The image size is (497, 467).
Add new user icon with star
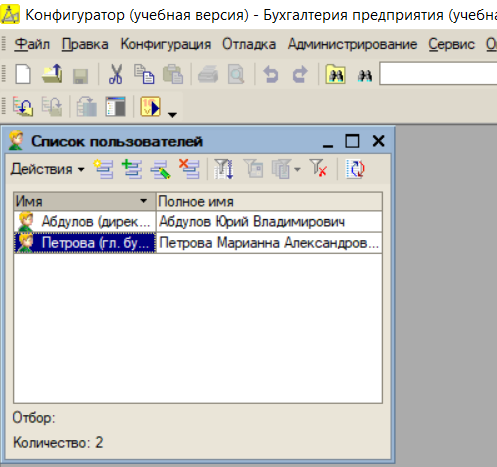point(103,169)
